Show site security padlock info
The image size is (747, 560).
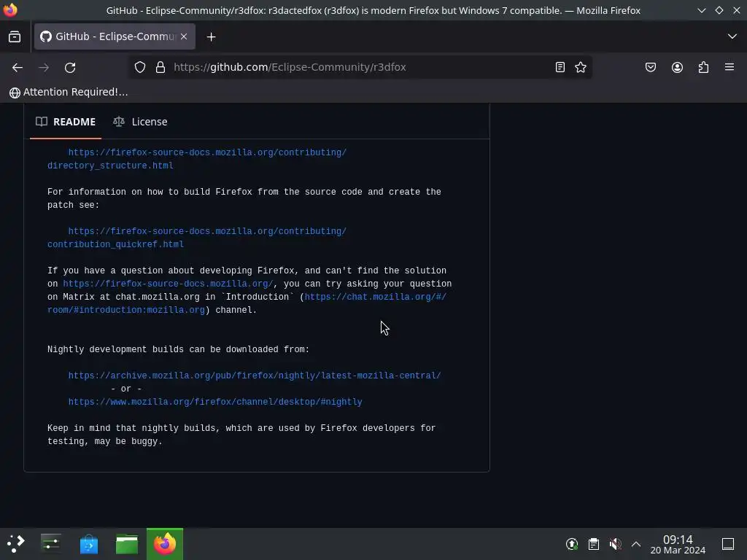click(160, 67)
